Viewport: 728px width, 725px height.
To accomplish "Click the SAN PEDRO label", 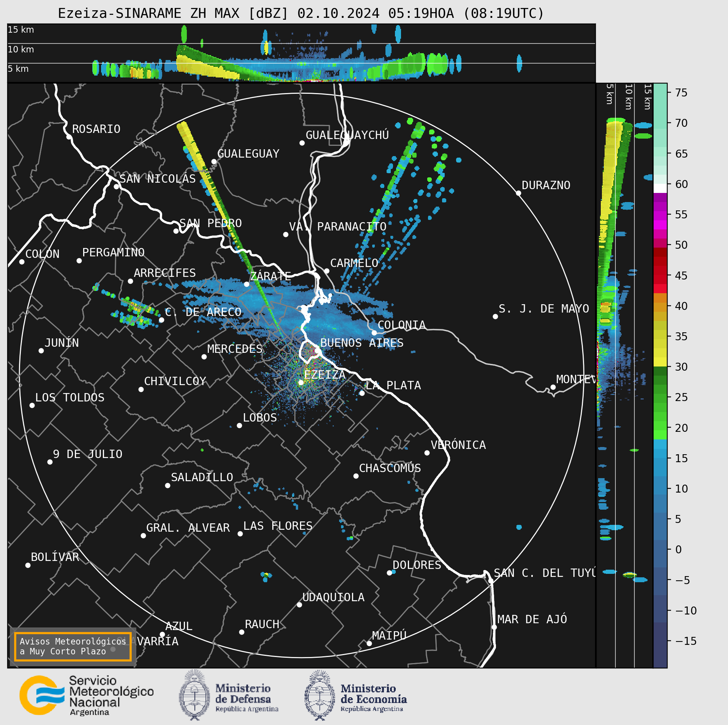I will (x=210, y=223).
